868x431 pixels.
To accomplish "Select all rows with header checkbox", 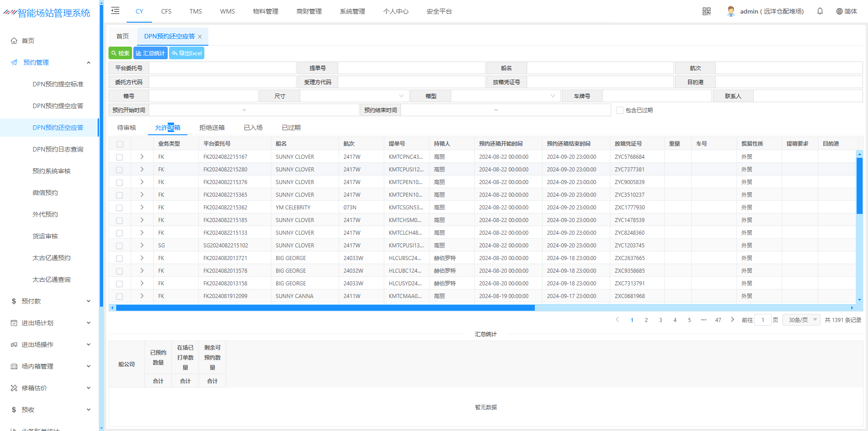I will (120, 144).
